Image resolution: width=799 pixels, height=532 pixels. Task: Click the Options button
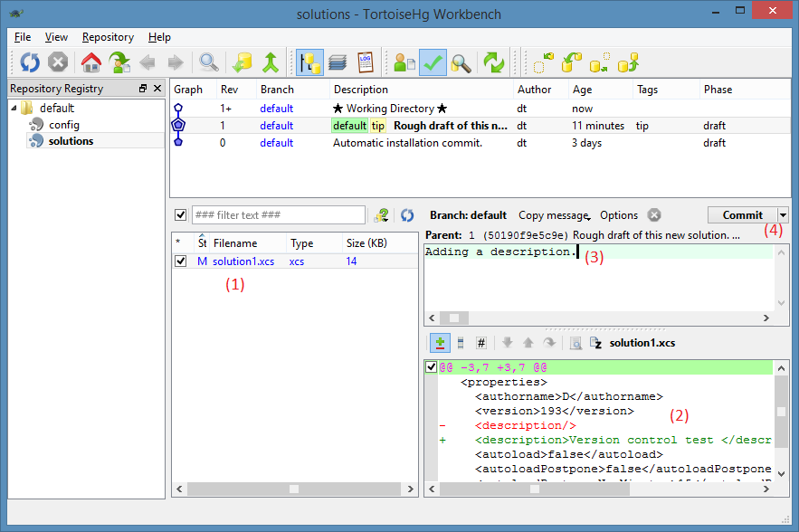pyautogui.click(x=619, y=215)
